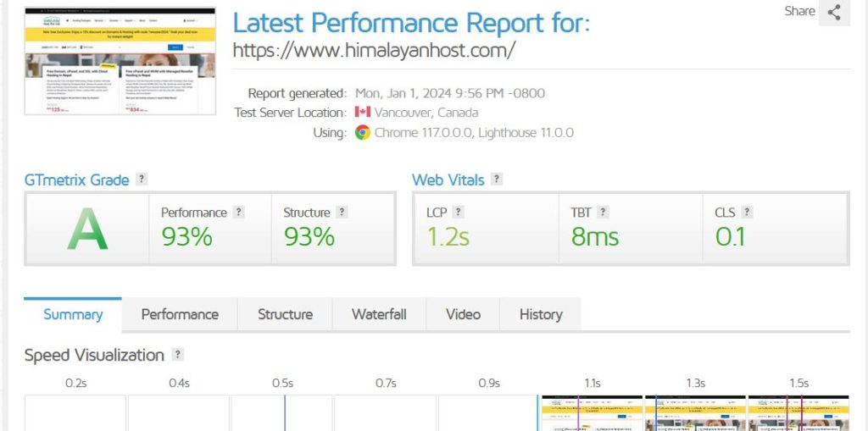868x431 pixels.
Task: Click the Performance score help icon
Action: pos(239,213)
